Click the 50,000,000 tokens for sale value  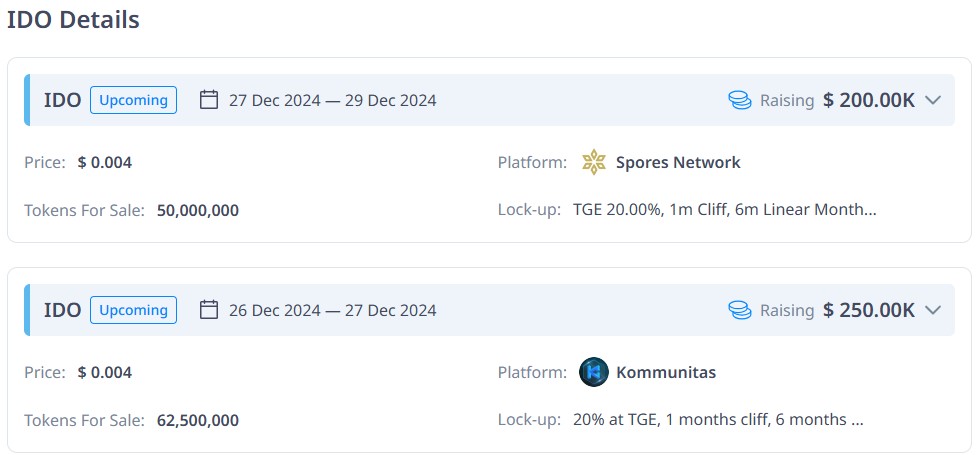pyautogui.click(x=198, y=210)
